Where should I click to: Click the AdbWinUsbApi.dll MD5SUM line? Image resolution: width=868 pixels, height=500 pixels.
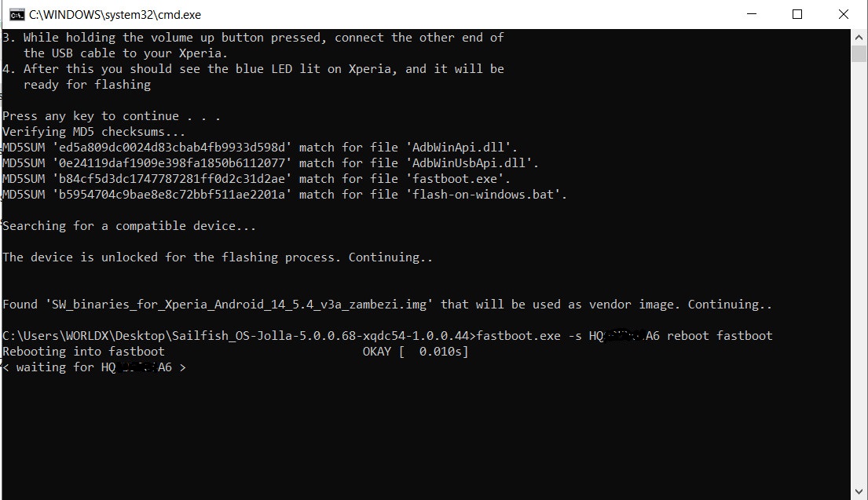pyautogui.click(x=270, y=163)
